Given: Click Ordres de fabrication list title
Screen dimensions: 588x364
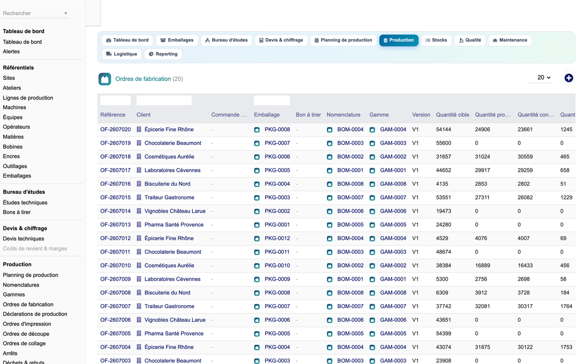Looking at the screenshot, I should [x=143, y=79].
